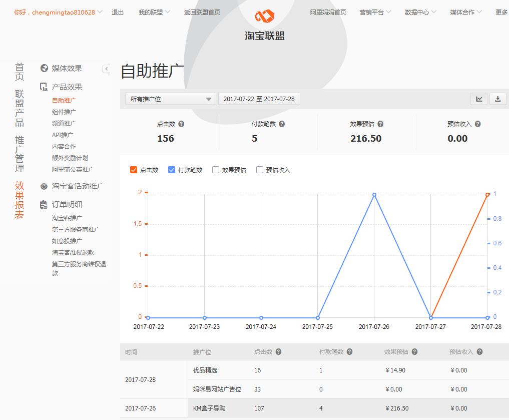
Task: Open the 所有推广位 dropdown
Action: [170, 99]
